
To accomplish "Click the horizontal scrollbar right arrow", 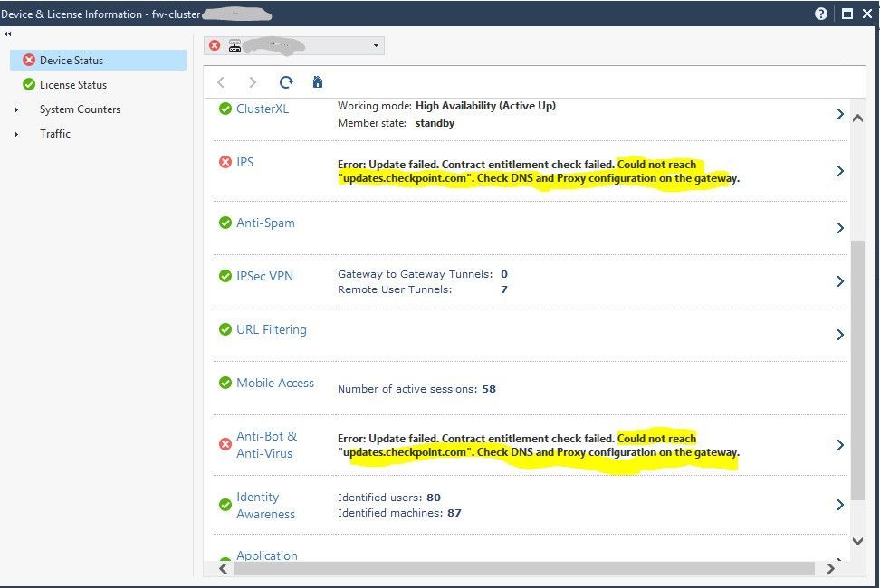I will click(831, 568).
